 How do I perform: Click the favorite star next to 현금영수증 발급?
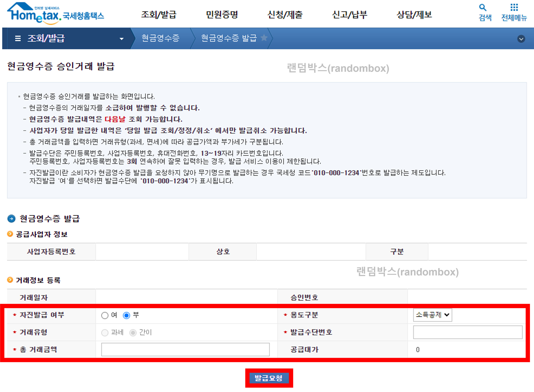(x=264, y=38)
